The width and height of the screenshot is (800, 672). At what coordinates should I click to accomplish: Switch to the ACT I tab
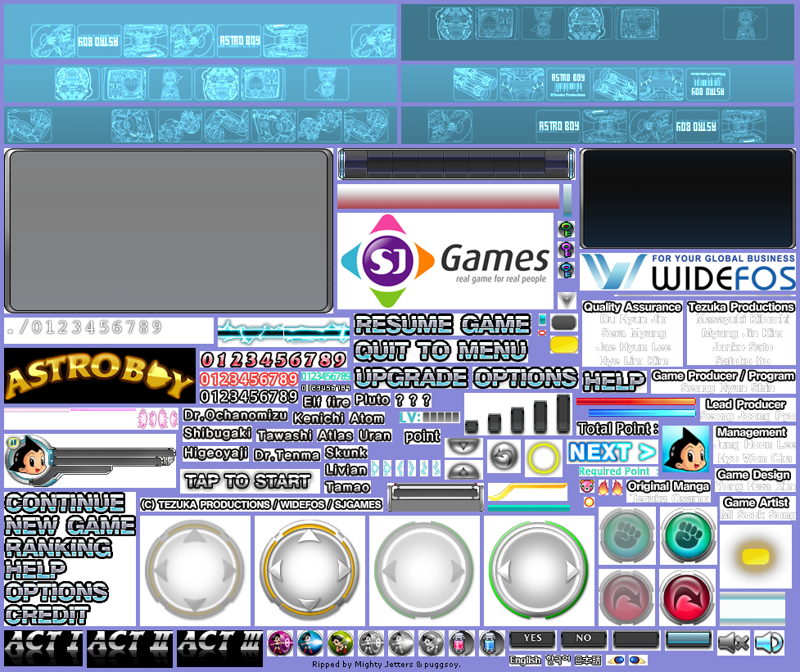(43, 648)
